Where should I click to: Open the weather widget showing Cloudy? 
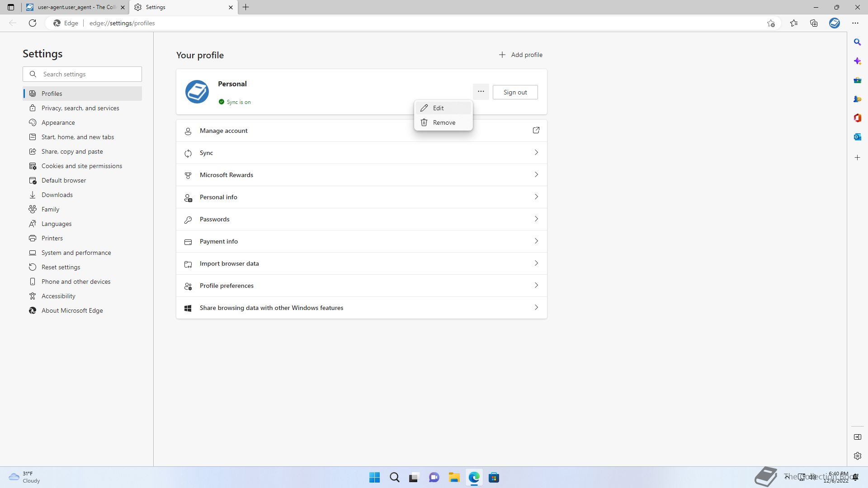[x=24, y=477]
